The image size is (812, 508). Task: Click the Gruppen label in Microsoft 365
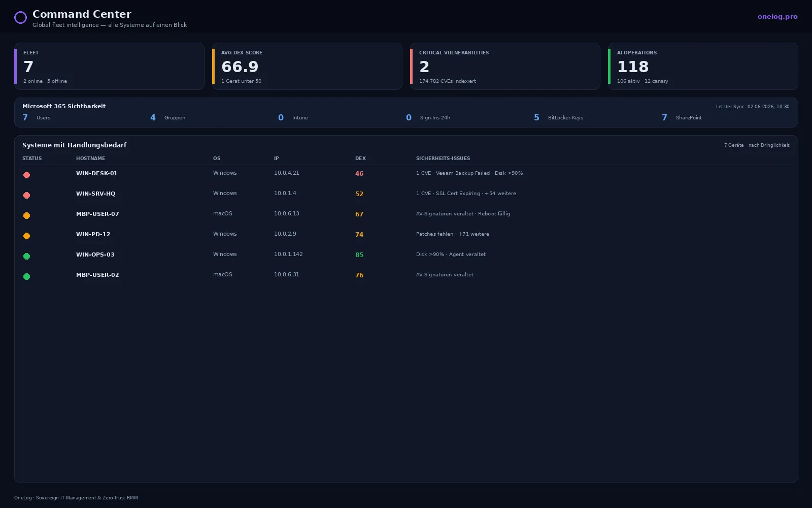175,118
